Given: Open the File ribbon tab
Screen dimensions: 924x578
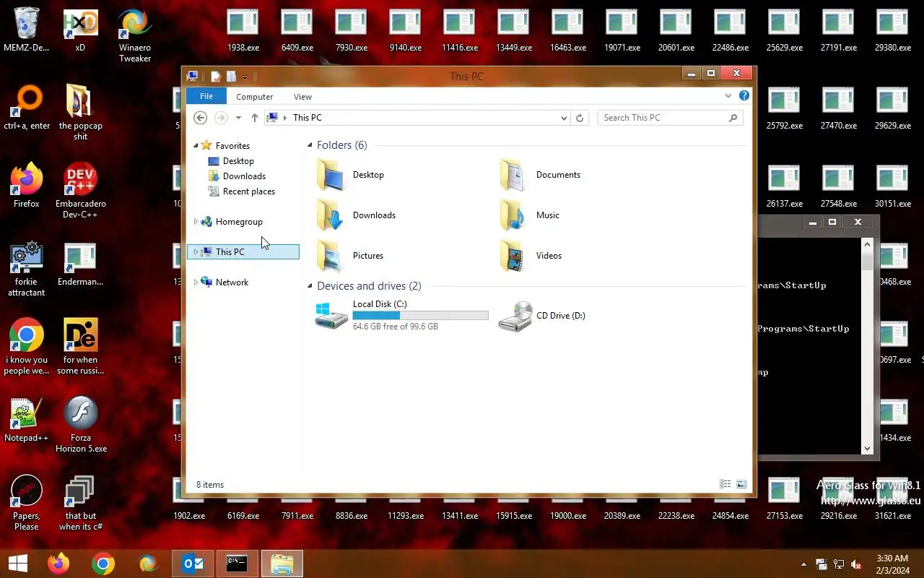Looking at the screenshot, I should coord(206,96).
